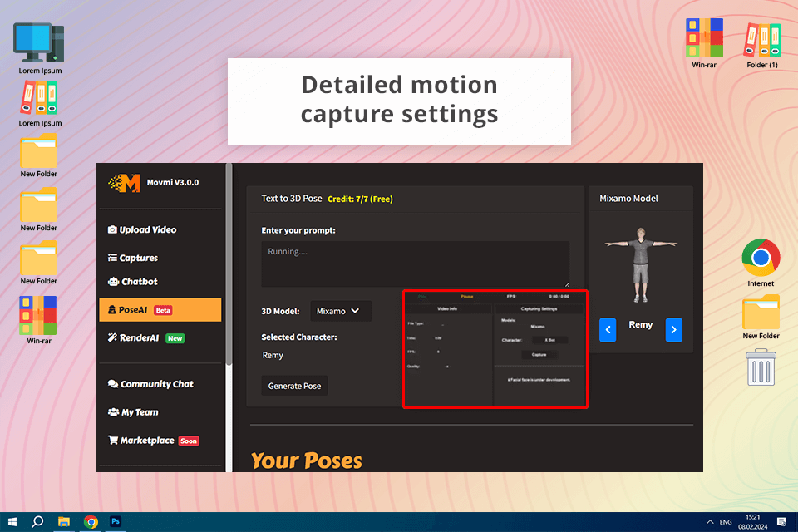Expand the system tray hidden icons chevron
798x532 pixels.
[709, 522]
